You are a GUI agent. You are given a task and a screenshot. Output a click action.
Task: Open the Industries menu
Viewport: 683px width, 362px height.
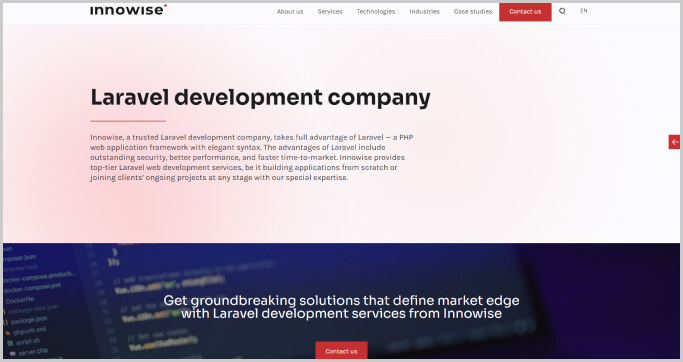(424, 12)
